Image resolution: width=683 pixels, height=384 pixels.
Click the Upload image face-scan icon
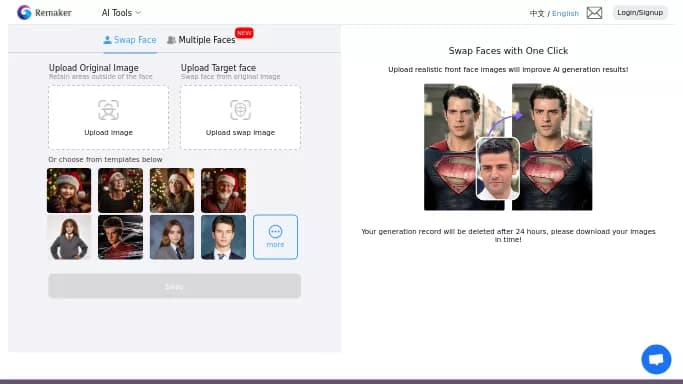(108, 110)
